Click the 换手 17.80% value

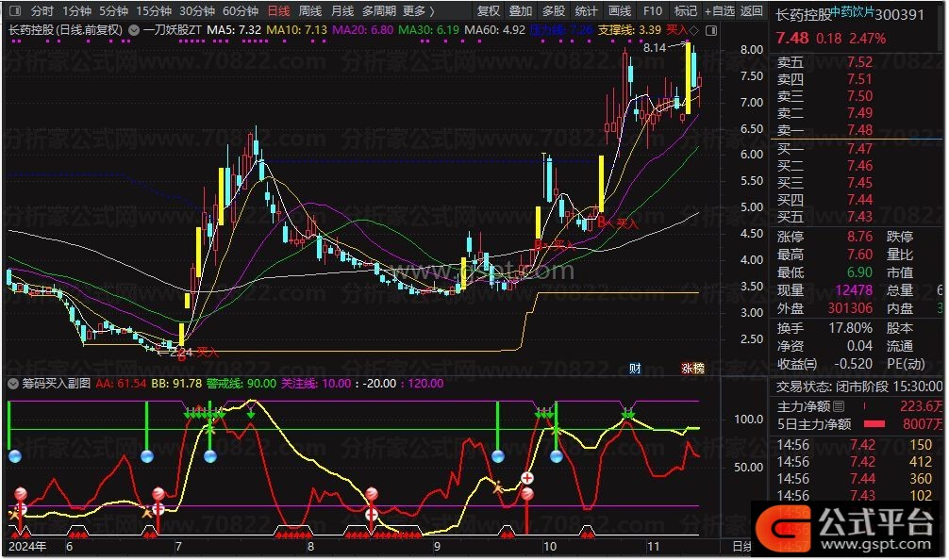(850, 328)
